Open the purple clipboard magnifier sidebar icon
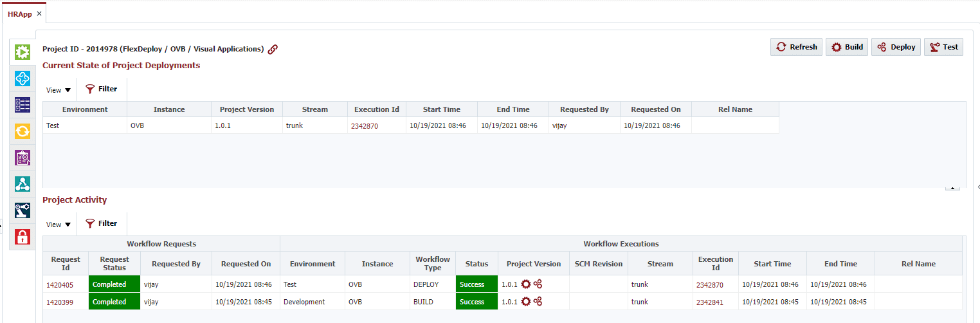 pos(23,158)
